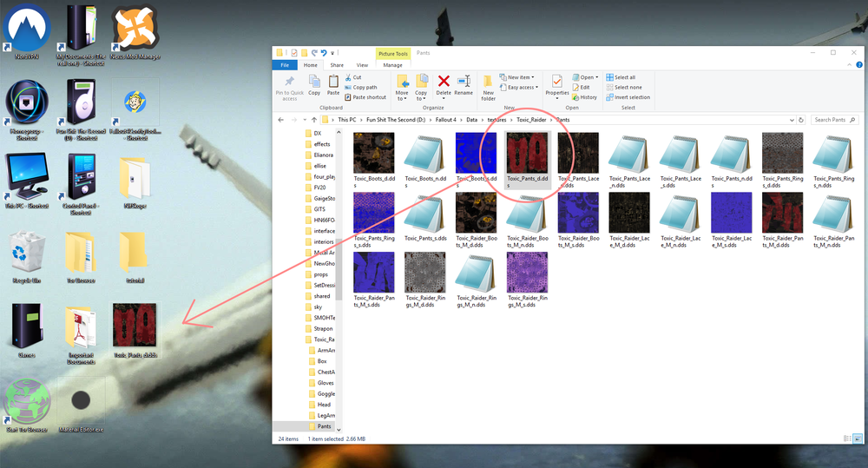Select the Start Tor Browser shortcut
Screen dimensions: 868x468
pyautogui.click(x=27, y=405)
